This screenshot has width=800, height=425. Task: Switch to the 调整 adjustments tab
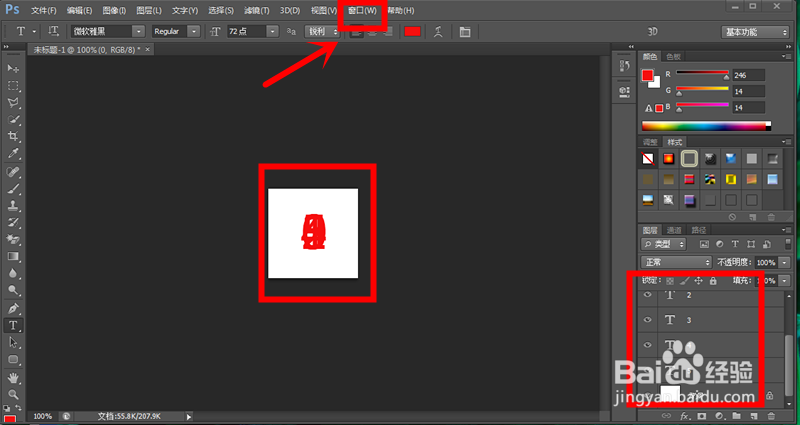(650, 142)
